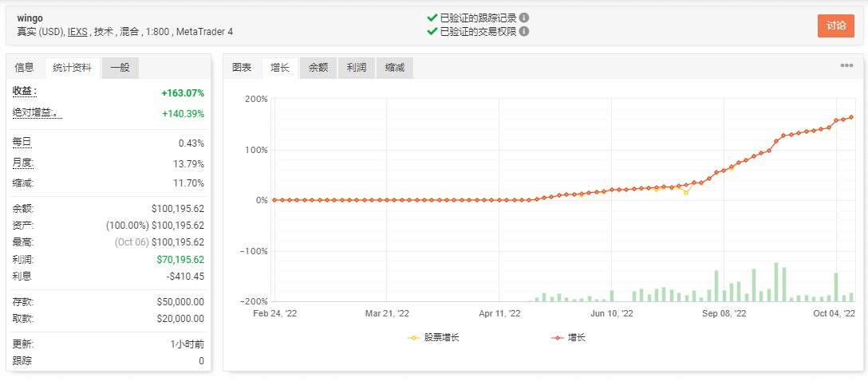Click the 每日 label
This screenshot has height=381, width=868.
point(22,143)
